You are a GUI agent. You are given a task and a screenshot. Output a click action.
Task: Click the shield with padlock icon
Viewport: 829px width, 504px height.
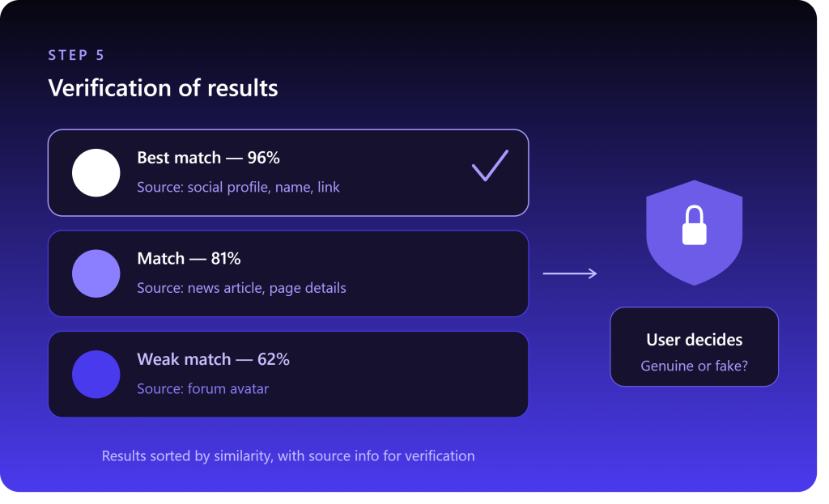pyautogui.click(x=694, y=232)
